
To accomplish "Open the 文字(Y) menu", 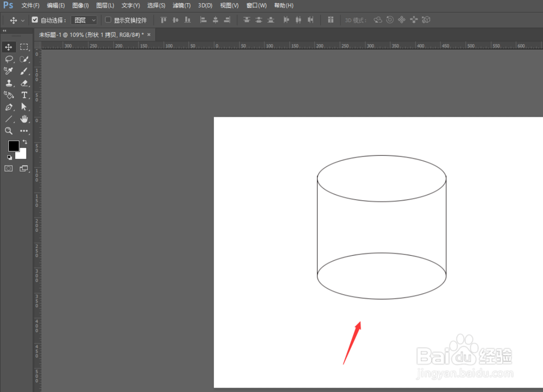I will pyautogui.click(x=130, y=5).
